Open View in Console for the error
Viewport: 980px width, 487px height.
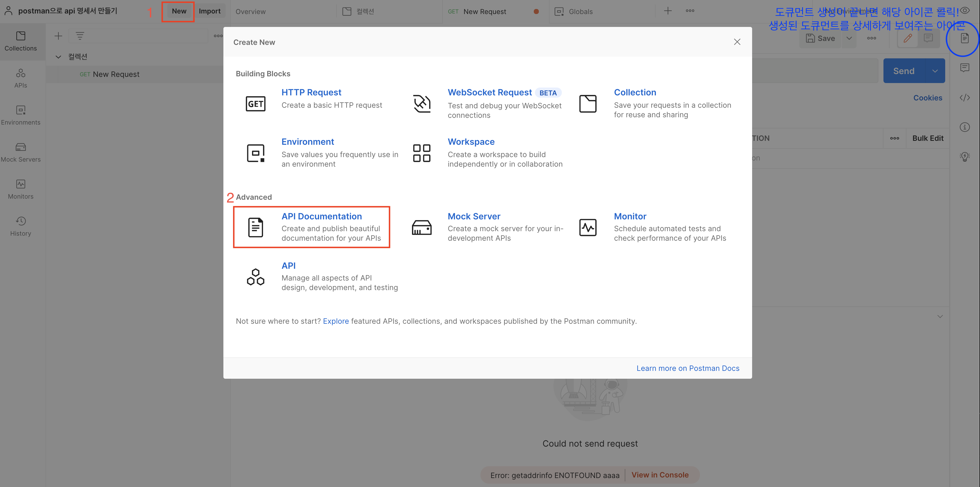[660, 474]
